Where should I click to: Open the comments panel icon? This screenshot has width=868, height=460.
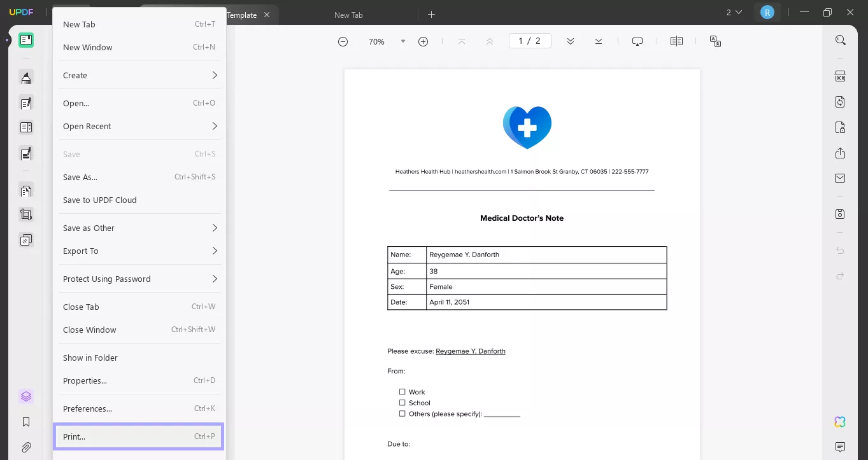(841, 447)
